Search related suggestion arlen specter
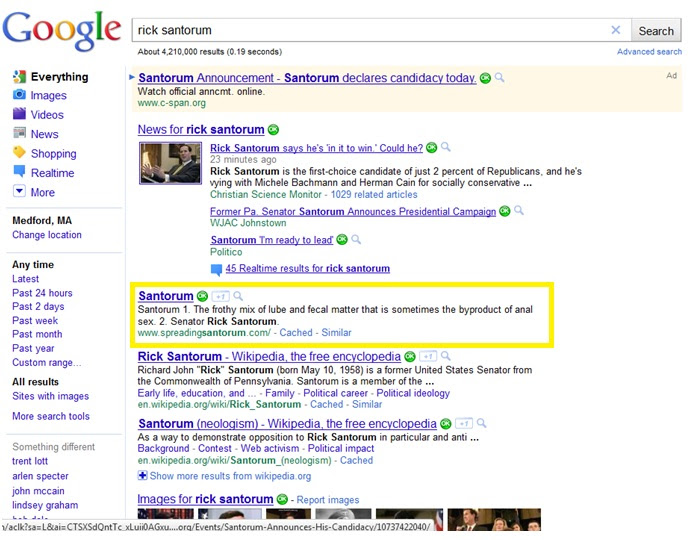Image resolution: width=692 pixels, height=540 pixels. [40, 476]
